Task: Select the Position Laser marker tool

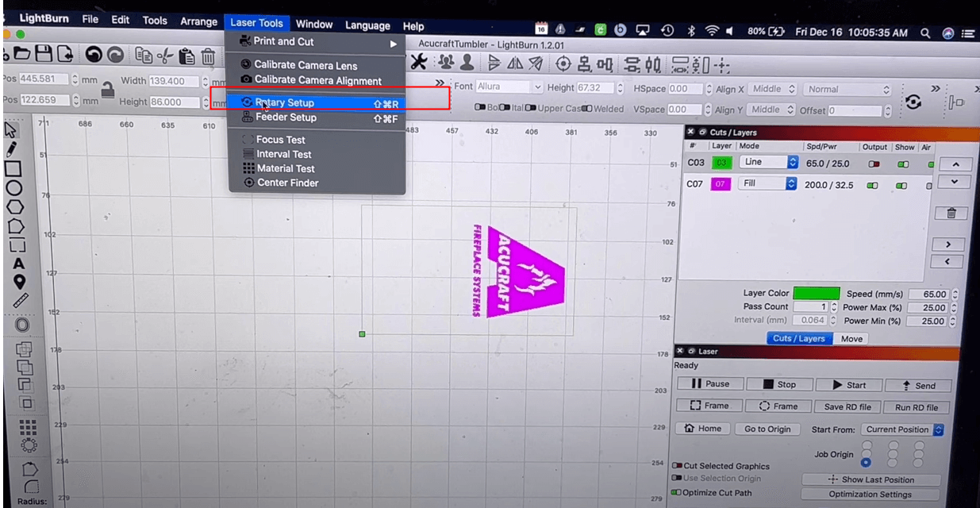Action: click(x=20, y=282)
